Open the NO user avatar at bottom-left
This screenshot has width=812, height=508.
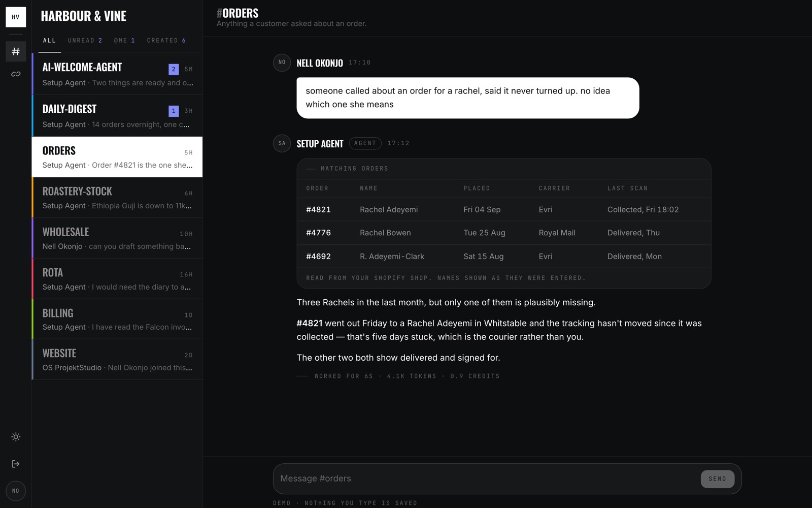pos(16,491)
